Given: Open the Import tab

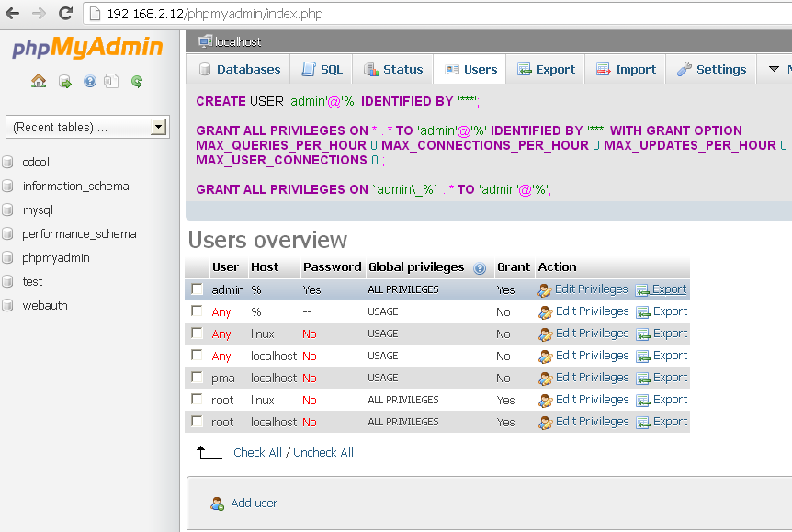Looking at the screenshot, I should click(626, 70).
